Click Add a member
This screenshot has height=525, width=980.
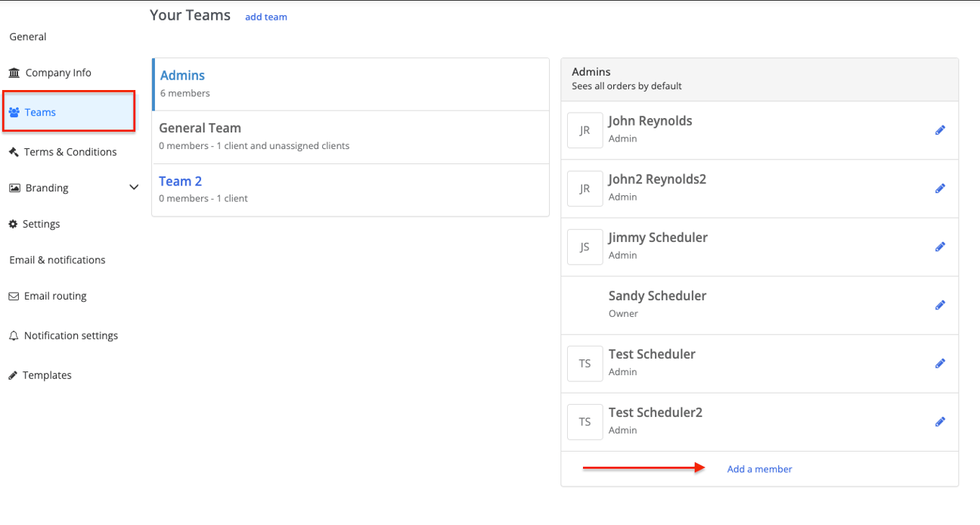click(759, 469)
